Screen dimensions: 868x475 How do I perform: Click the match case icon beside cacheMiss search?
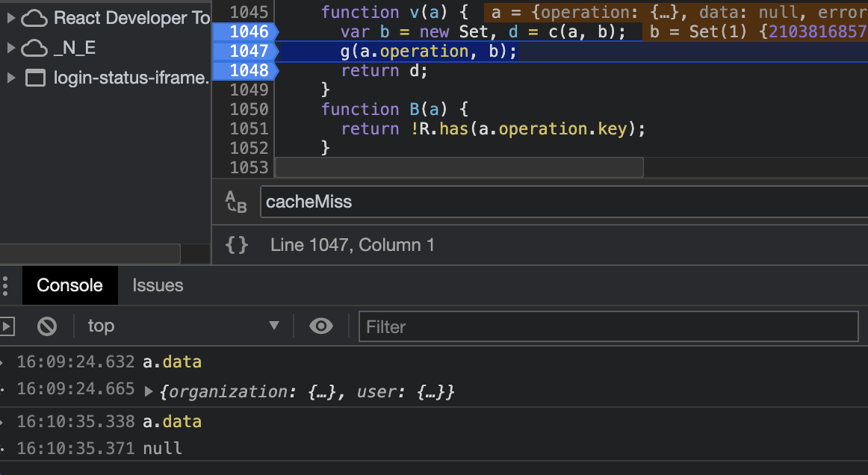point(237,201)
